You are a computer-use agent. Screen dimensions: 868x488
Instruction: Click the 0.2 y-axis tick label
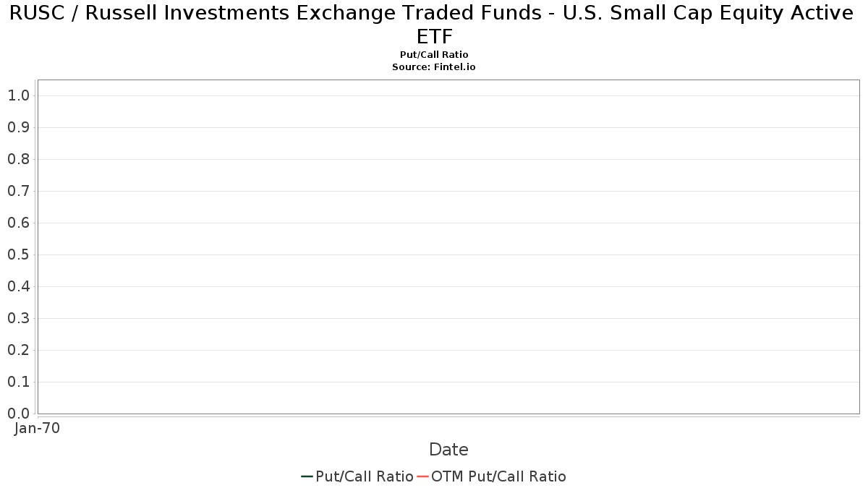point(18,350)
